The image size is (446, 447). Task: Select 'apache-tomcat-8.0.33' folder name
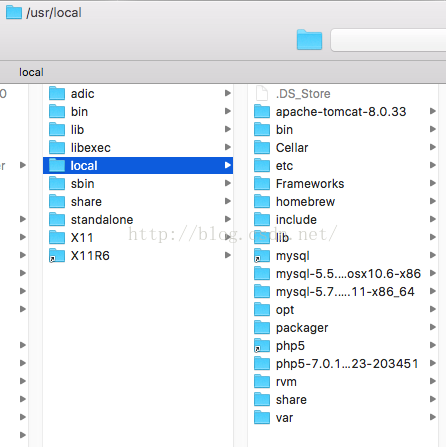coord(341,112)
